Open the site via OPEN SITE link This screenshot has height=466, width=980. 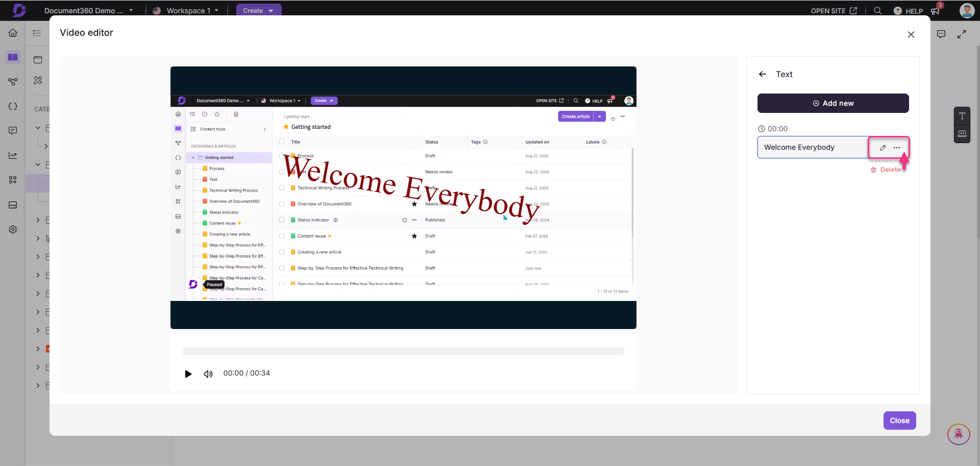[834, 11]
